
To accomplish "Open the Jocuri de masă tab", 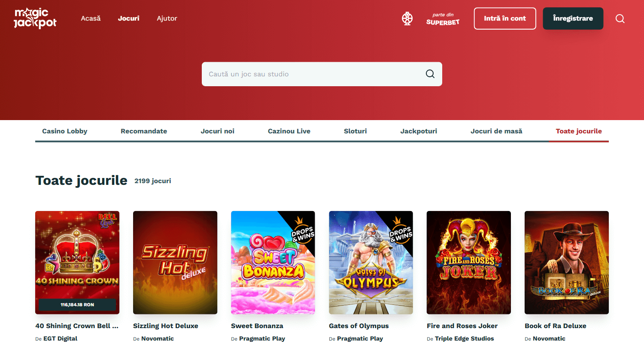I will (x=496, y=131).
